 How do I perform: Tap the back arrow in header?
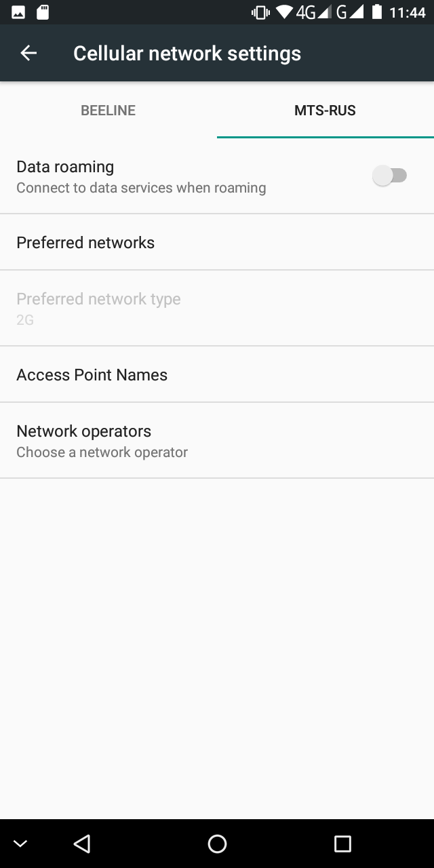tap(28, 54)
